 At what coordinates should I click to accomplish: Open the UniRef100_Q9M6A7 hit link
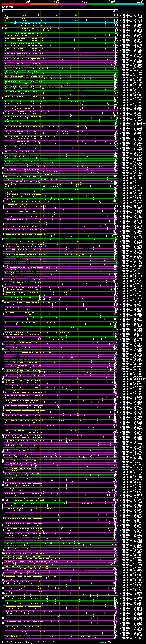(131, 25)
